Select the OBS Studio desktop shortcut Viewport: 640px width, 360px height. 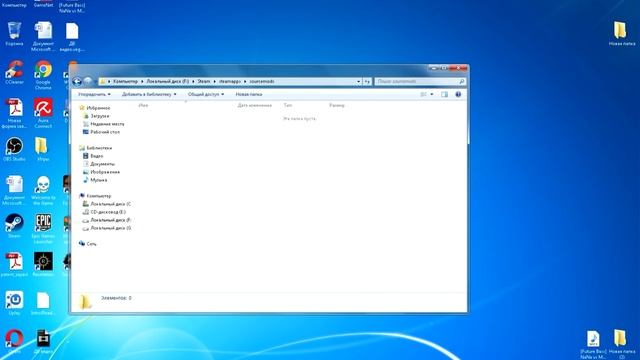pyautogui.click(x=14, y=149)
